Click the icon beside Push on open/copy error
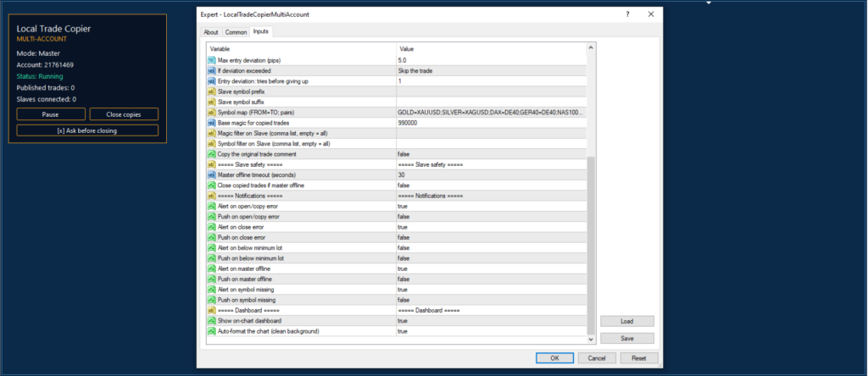Screen dimensions: 868x376 coord(211,217)
